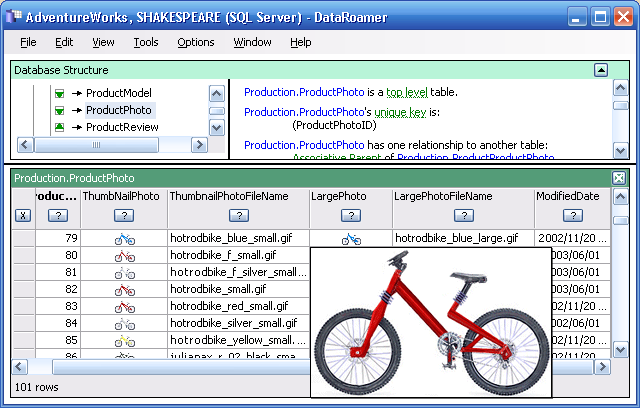Click the ModifiedDate column header

pos(568,196)
